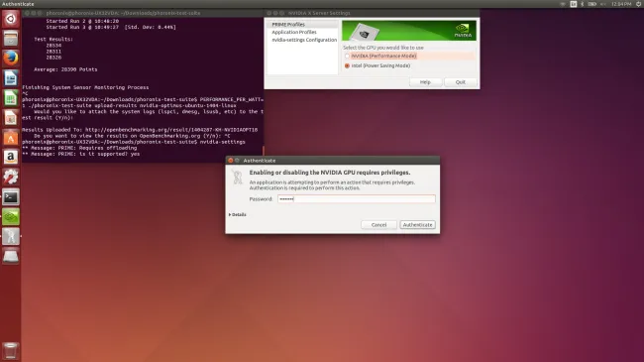Image resolution: width=644 pixels, height=362 pixels.
Task: Click 'Select the GPU you would like to use' label
Action: click(x=383, y=48)
